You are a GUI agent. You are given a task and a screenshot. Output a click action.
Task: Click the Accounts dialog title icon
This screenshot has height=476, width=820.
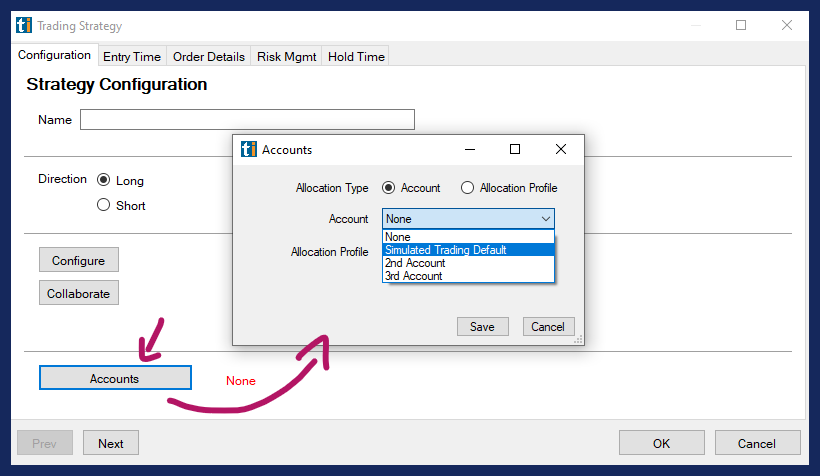click(249, 150)
